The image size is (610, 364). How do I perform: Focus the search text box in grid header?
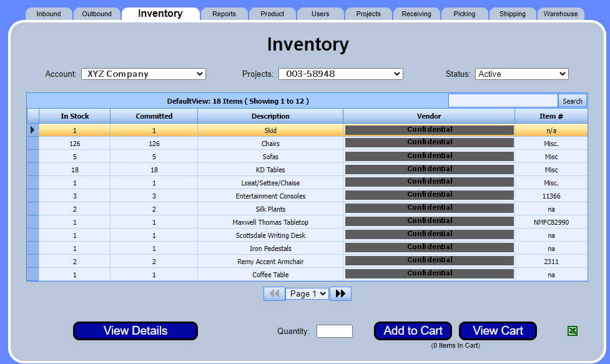tap(503, 101)
